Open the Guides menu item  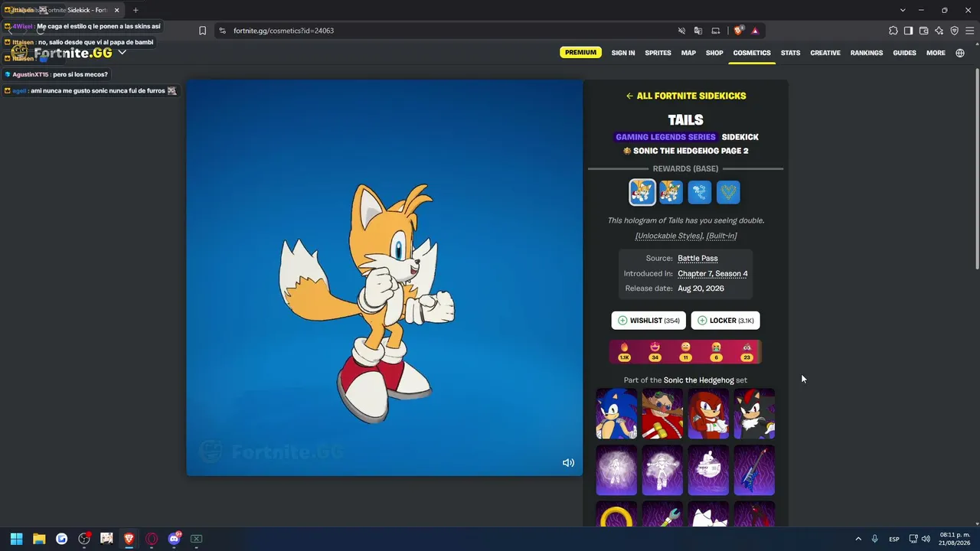point(904,53)
